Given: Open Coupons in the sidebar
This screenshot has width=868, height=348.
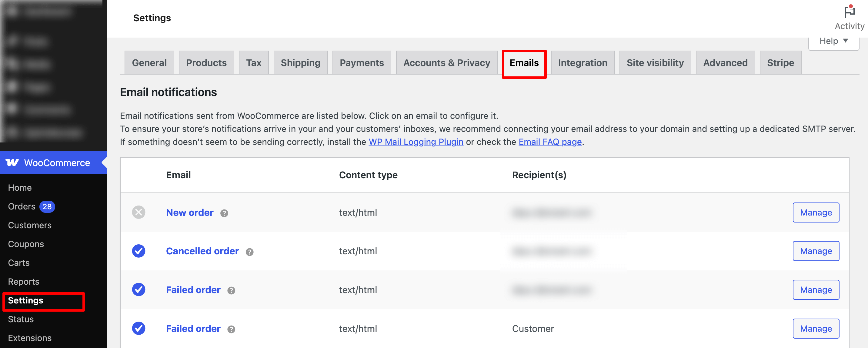Looking at the screenshot, I should [26, 244].
